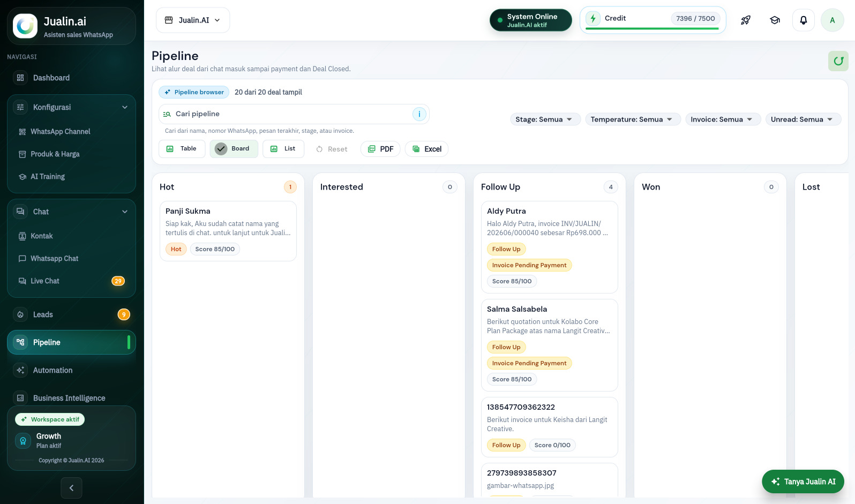Open the Invoice: Semua filter
The width and height of the screenshot is (855, 504).
coord(723,119)
